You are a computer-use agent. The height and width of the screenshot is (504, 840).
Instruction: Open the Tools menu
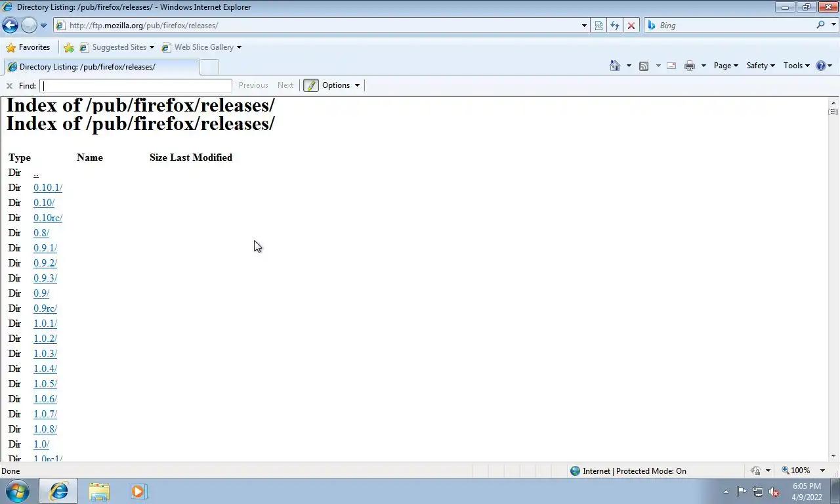(x=797, y=66)
